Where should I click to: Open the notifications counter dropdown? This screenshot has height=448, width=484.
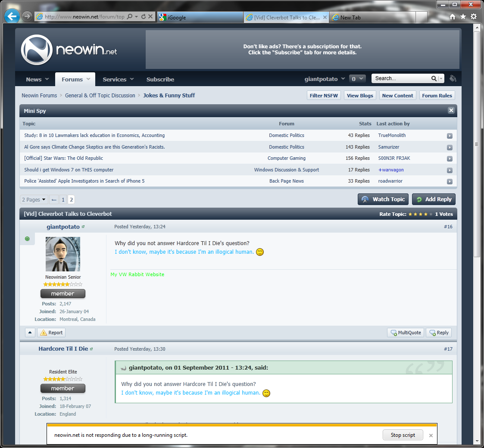357,78
